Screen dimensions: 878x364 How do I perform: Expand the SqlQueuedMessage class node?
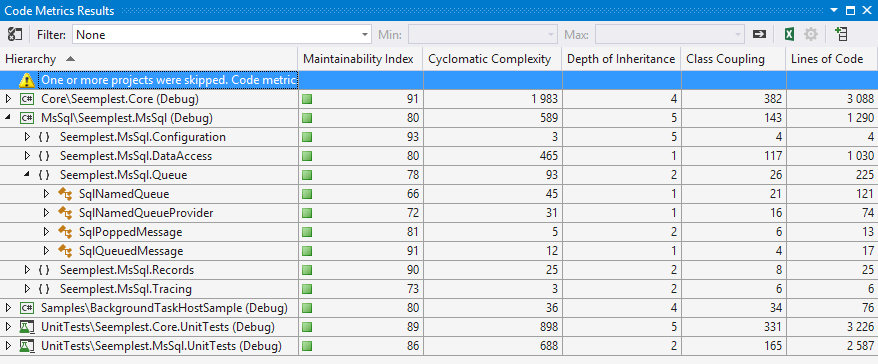click(46, 251)
